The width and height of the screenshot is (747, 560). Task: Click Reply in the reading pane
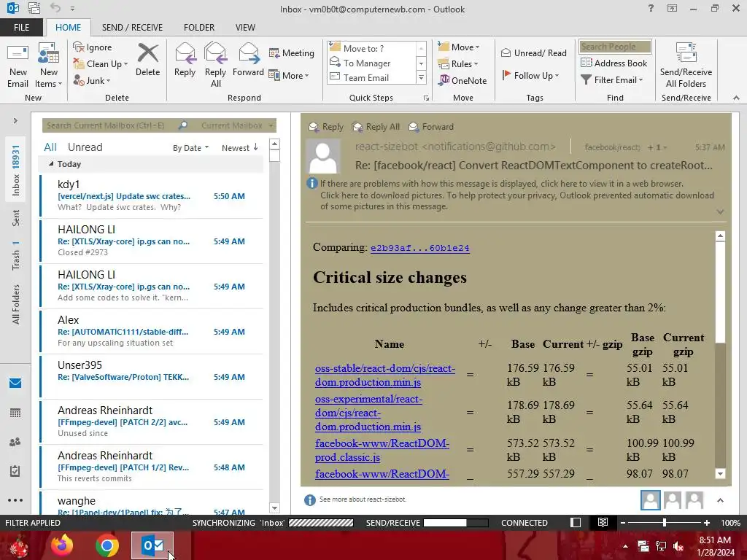point(326,127)
